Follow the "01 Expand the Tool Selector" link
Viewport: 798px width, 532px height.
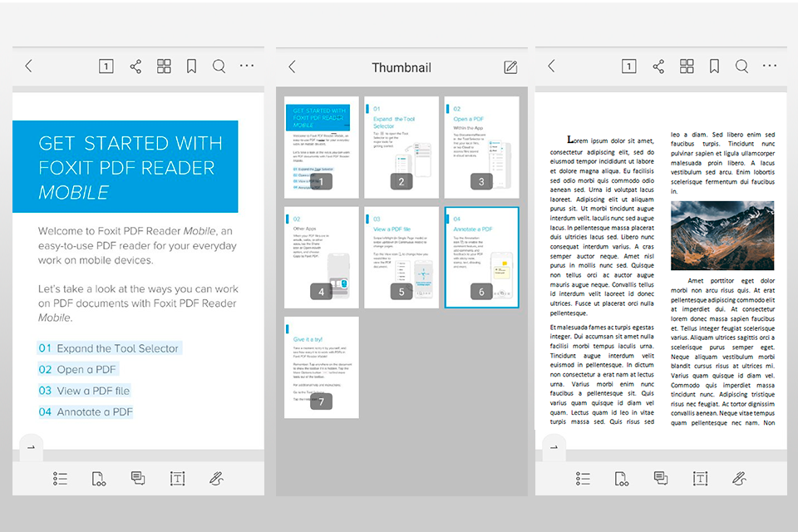[108, 348]
